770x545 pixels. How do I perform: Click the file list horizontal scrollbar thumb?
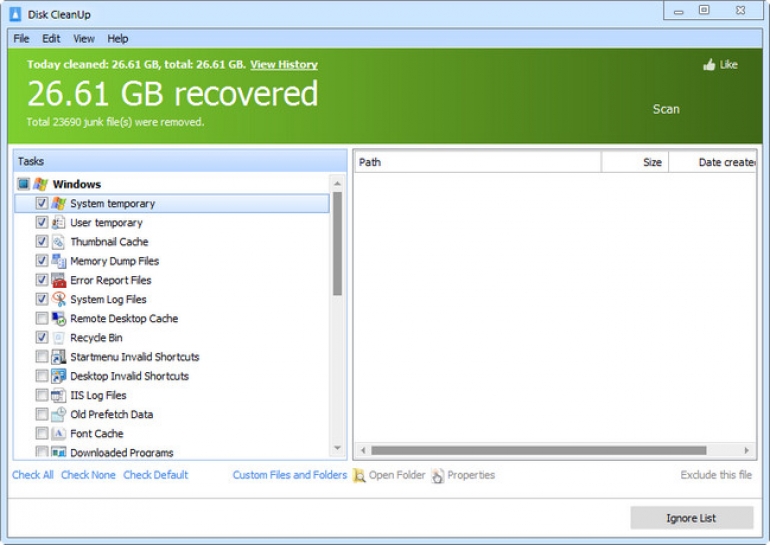point(539,450)
